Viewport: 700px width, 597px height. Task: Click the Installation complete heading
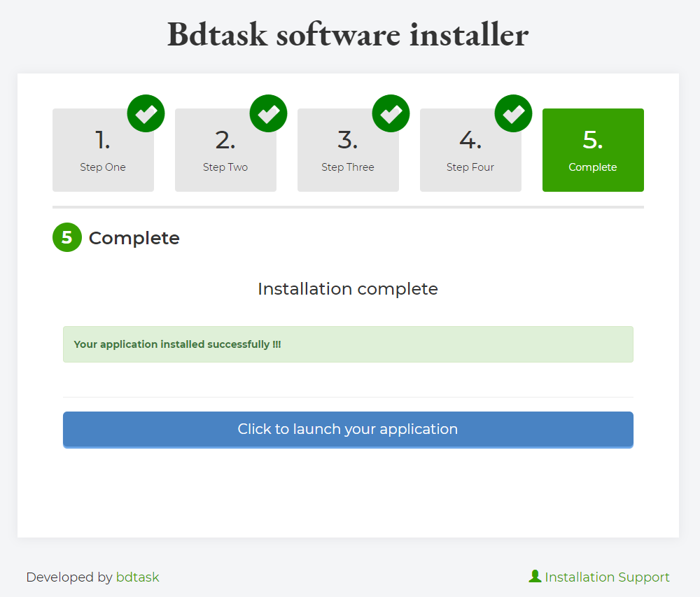(348, 289)
